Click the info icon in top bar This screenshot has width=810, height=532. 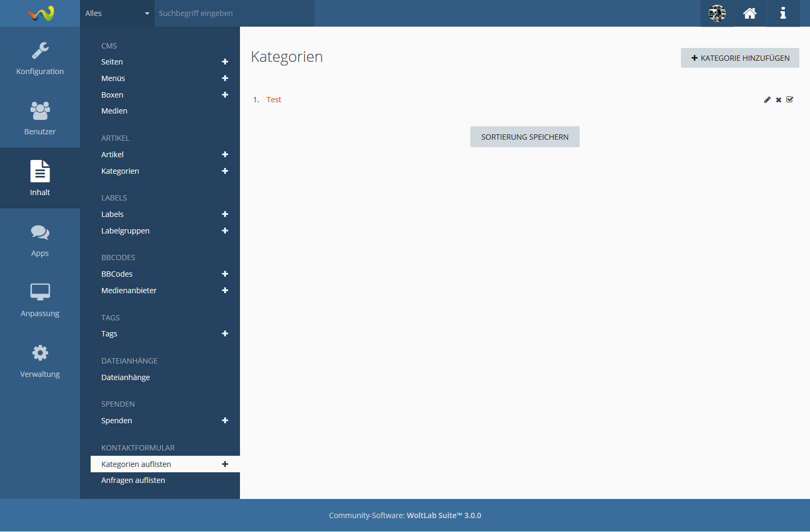[x=783, y=13]
